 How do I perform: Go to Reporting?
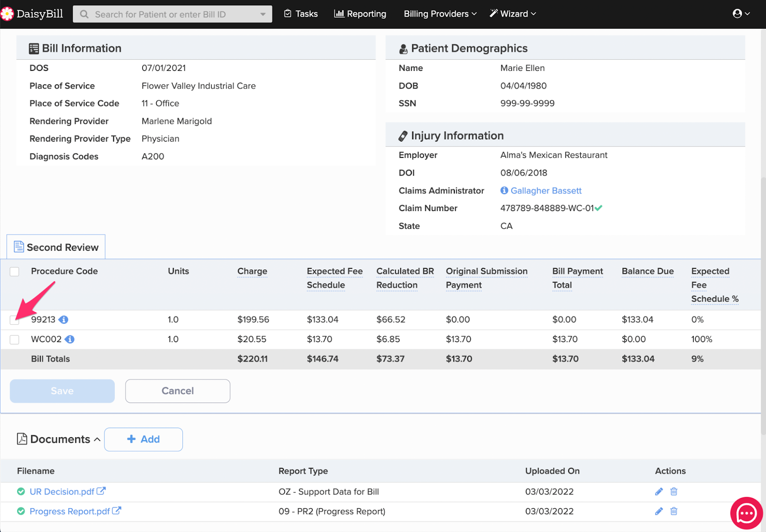(360, 14)
